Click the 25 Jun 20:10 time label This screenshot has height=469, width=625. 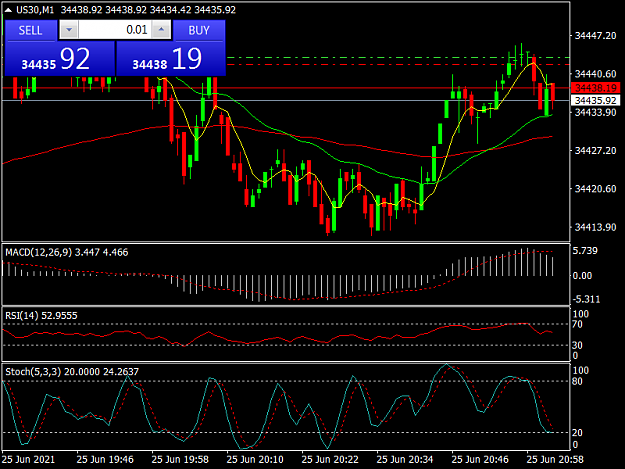pos(255,459)
